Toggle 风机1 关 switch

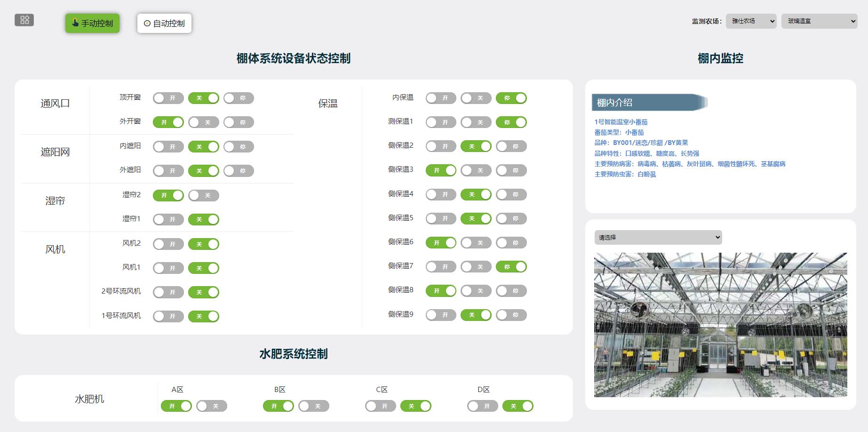pyautogui.click(x=203, y=268)
